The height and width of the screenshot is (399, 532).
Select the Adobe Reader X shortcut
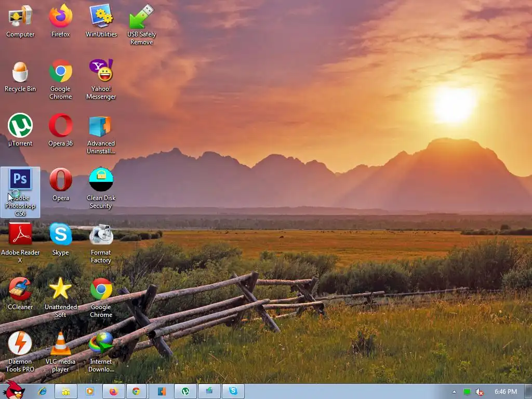point(20,243)
